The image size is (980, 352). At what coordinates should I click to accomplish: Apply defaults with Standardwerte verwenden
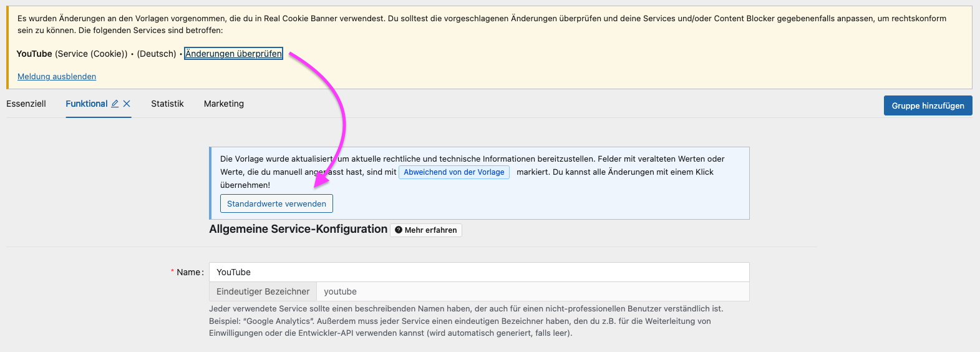276,203
